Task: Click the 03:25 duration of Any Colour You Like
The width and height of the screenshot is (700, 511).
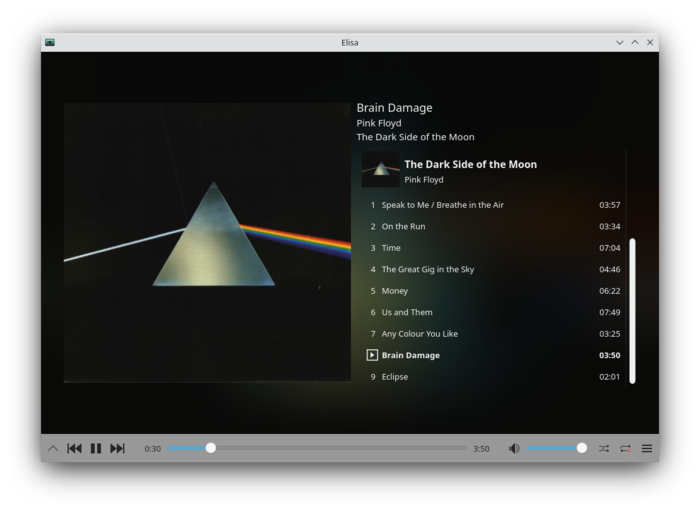Action: click(609, 334)
